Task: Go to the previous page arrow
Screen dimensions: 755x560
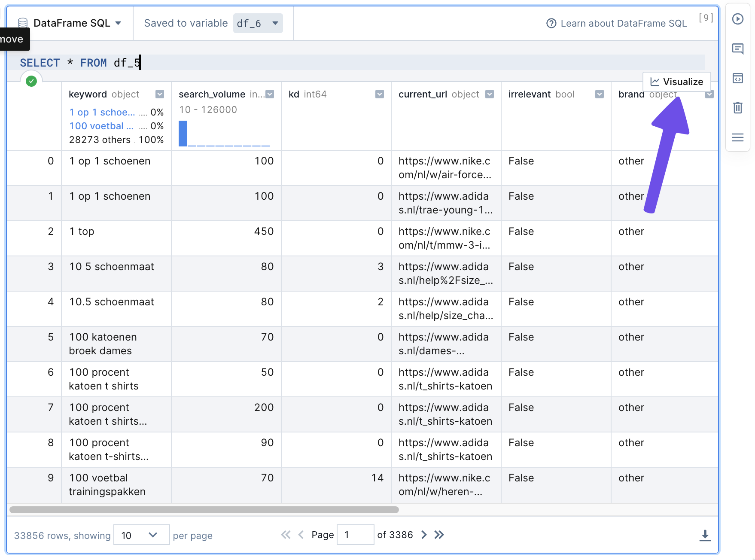Action: 301,535
